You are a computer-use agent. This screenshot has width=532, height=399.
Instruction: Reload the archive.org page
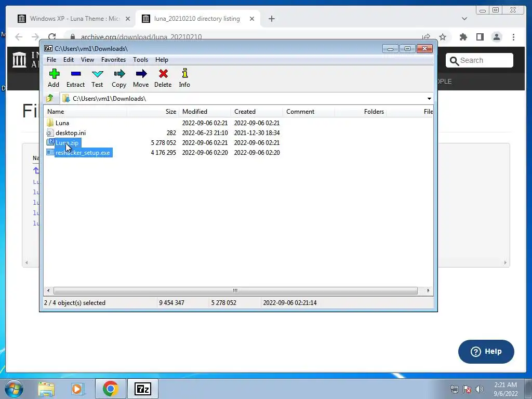52,37
